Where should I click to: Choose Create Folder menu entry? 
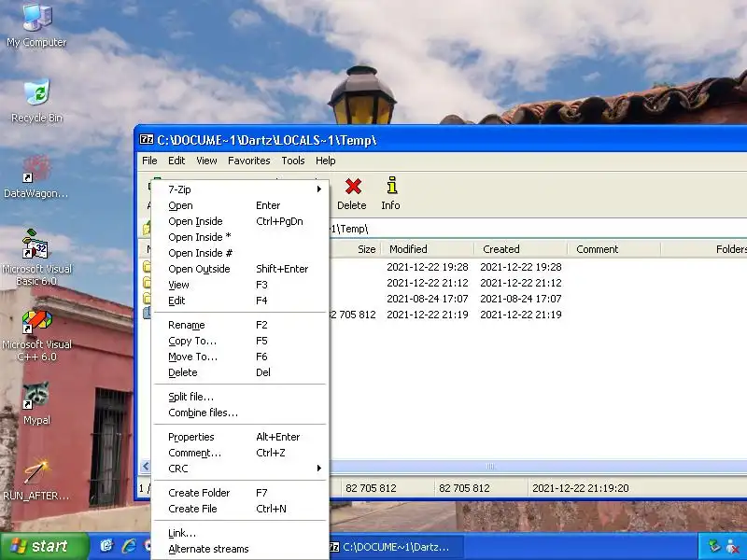(240, 493)
